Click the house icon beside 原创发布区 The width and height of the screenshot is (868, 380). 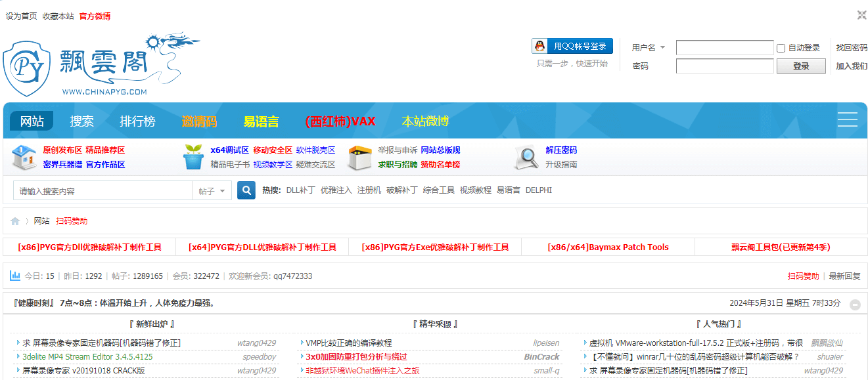24,158
